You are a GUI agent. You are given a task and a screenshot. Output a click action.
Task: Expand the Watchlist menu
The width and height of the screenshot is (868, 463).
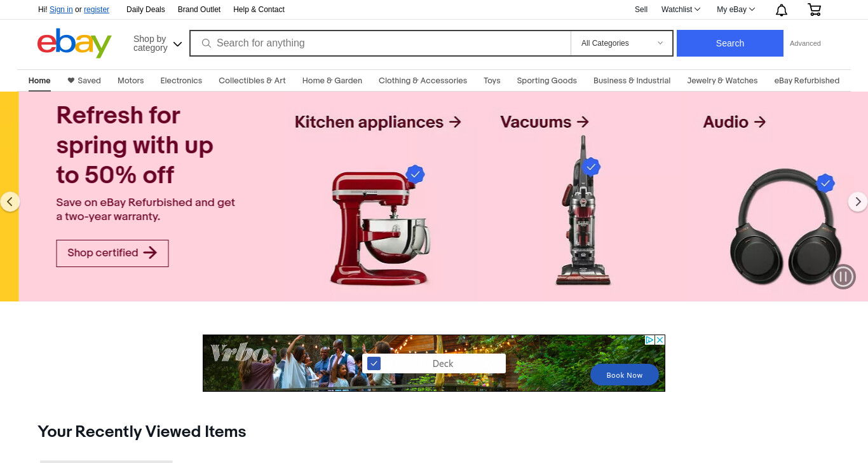(681, 10)
